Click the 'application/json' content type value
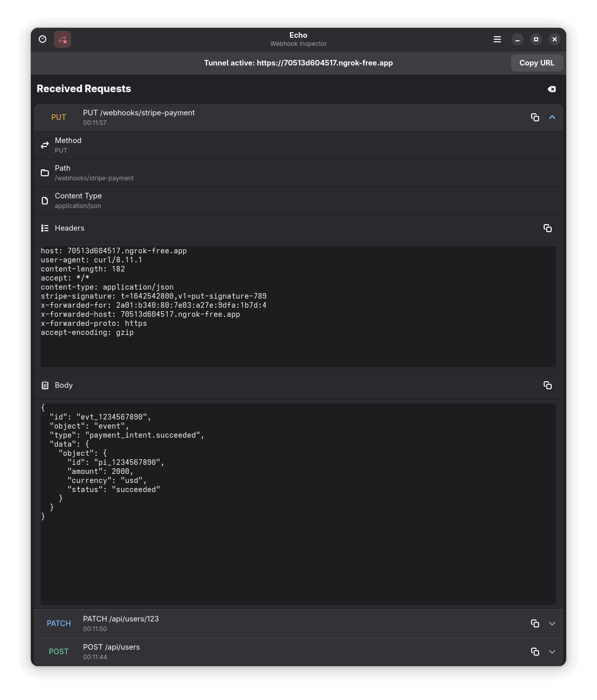This screenshot has width=597, height=700. click(78, 206)
